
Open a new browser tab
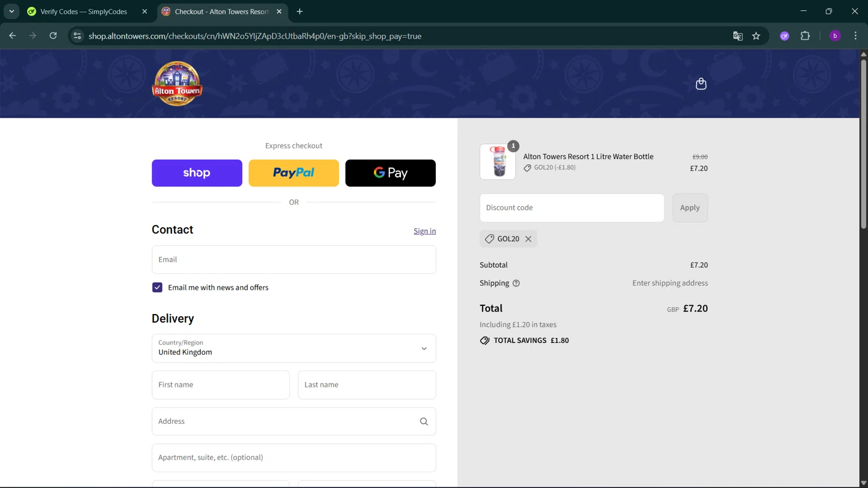tap(300, 12)
